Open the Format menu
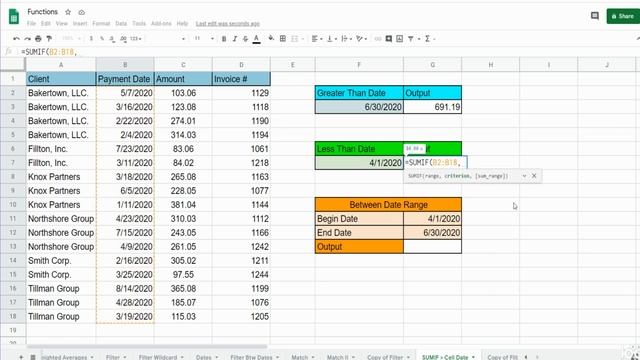This screenshot has width=640, height=360. (101, 24)
